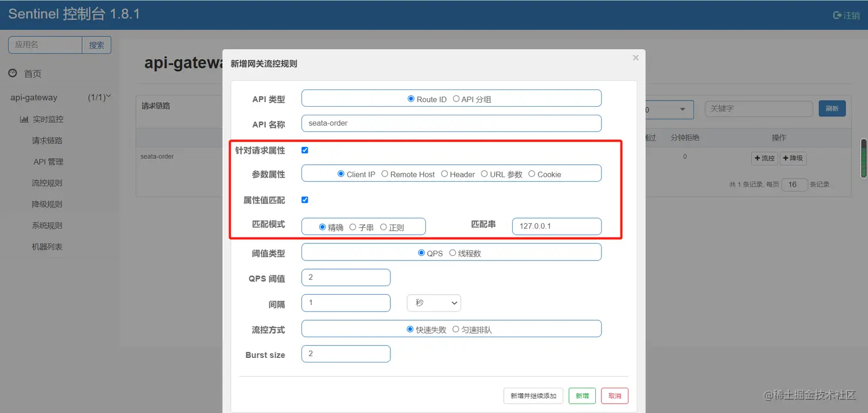Select the API 分组 radio option
868x413 pixels.
click(x=456, y=99)
